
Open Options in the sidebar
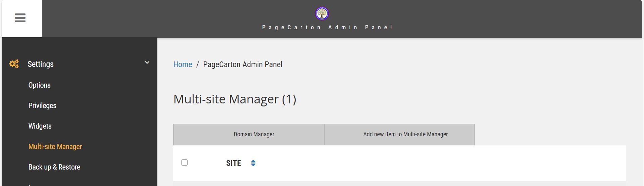point(39,85)
